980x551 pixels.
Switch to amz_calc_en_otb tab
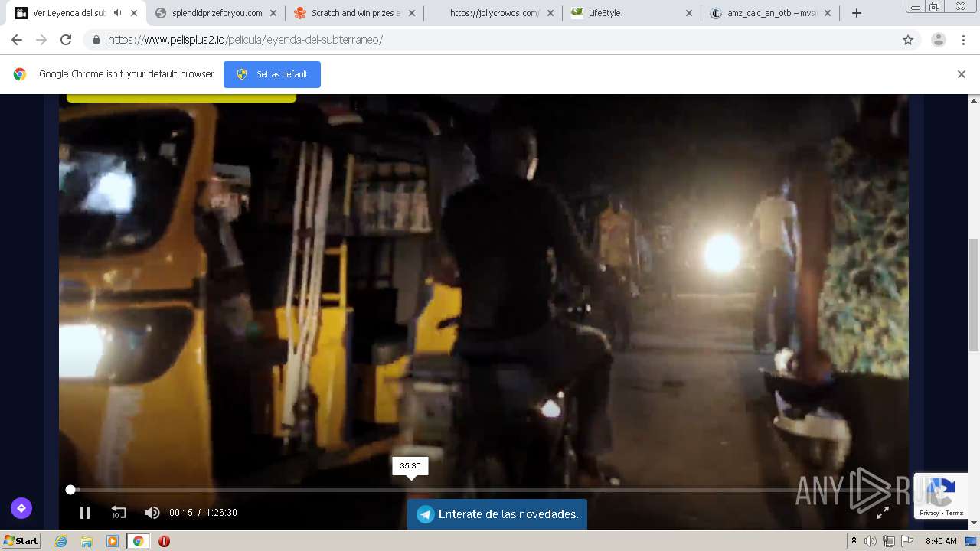(770, 13)
